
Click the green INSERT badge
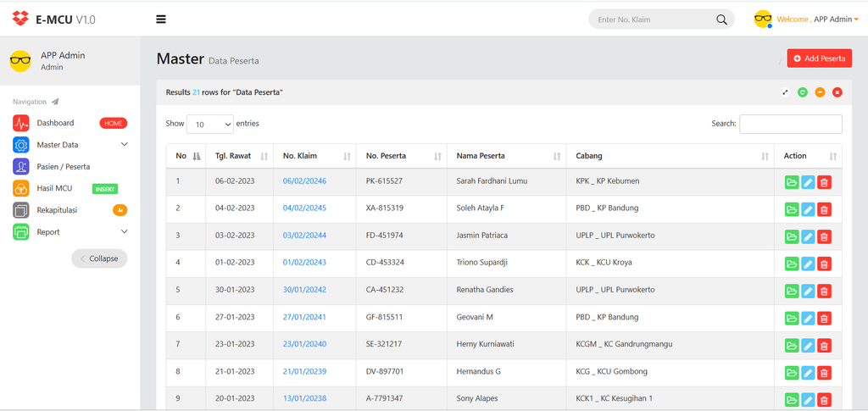pyautogui.click(x=104, y=189)
